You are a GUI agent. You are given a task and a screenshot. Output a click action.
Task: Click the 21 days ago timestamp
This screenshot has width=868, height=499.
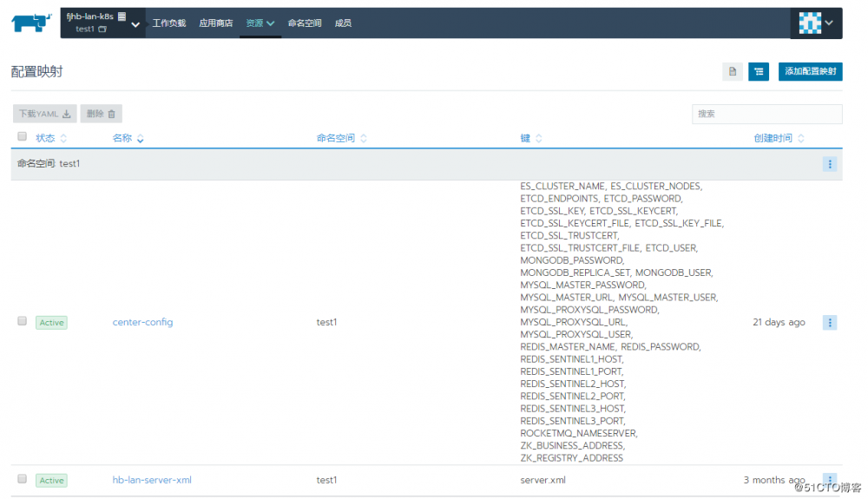779,322
